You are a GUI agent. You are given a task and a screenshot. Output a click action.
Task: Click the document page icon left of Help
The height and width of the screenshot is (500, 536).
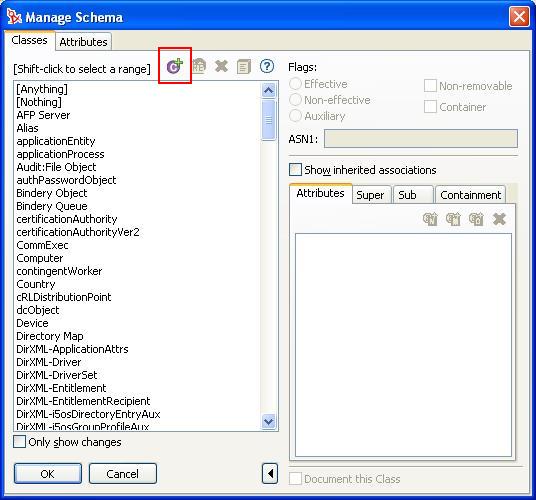[x=244, y=66]
